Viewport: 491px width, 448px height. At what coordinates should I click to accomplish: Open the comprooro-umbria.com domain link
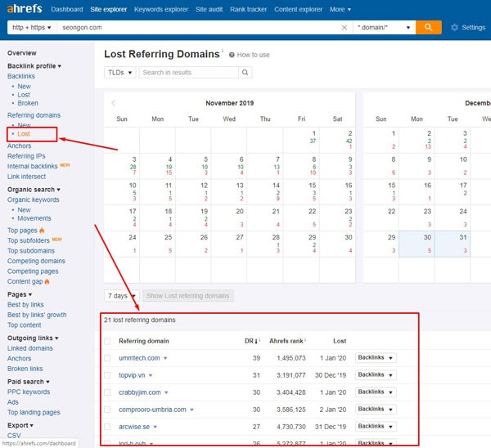click(x=152, y=410)
